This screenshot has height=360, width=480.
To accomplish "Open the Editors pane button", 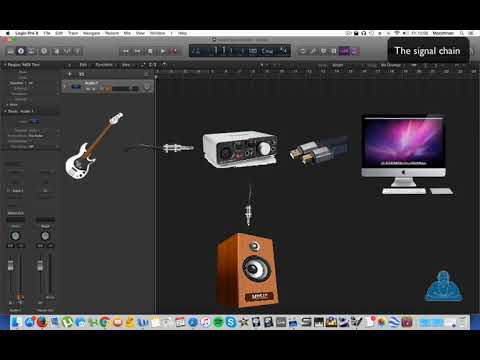I will 77,51.
